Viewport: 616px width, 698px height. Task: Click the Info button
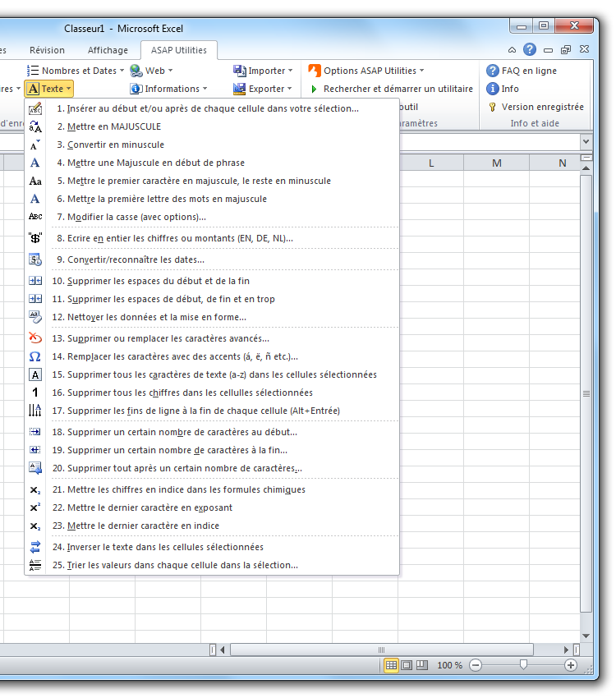[x=503, y=89]
